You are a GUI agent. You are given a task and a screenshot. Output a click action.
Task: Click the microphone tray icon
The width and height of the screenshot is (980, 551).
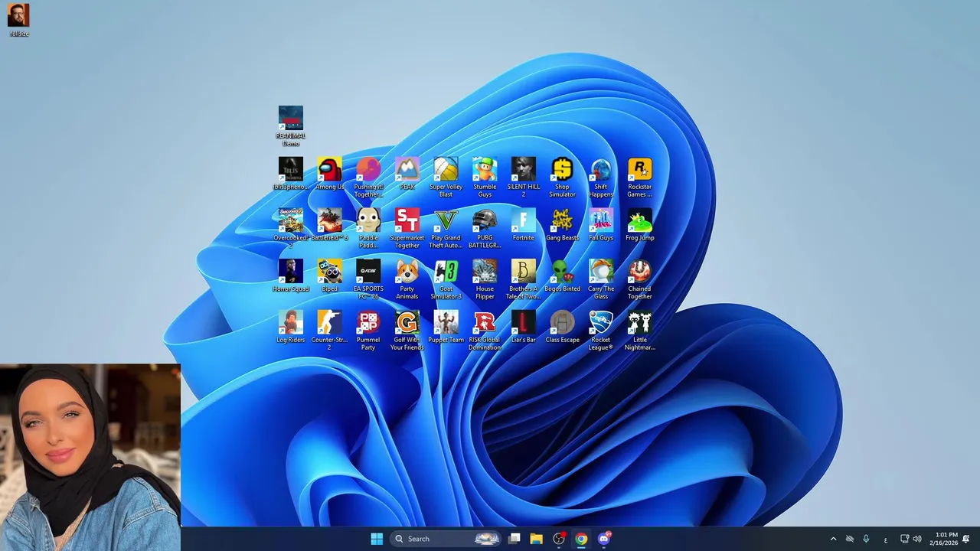point(866,539)
